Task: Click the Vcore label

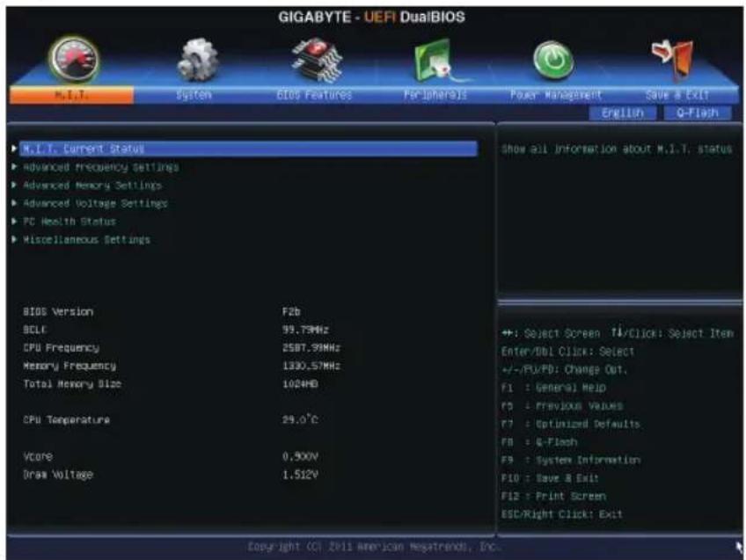Action: [x=38, y=456]
